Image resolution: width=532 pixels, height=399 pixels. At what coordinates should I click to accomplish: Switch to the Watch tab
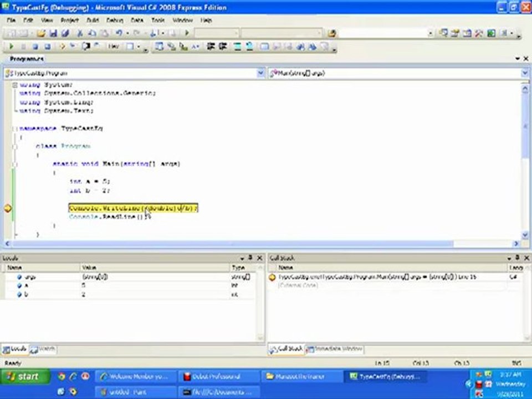pos(43,349)
